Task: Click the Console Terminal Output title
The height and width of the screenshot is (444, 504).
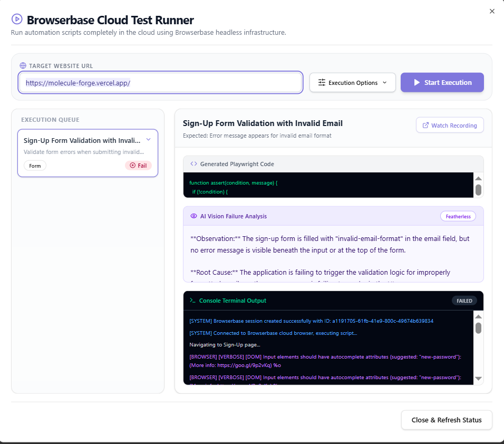Action: [232, 301]
